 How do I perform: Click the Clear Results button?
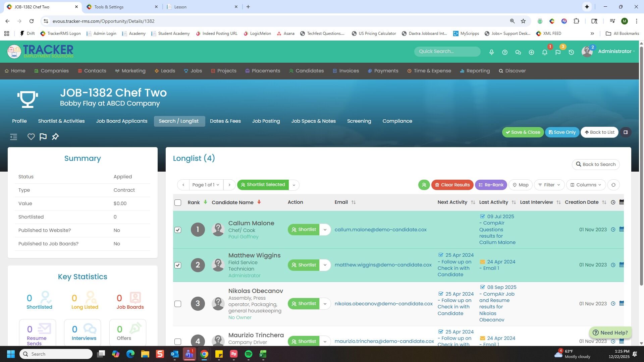pyautogui.click(x=452, y=185)
